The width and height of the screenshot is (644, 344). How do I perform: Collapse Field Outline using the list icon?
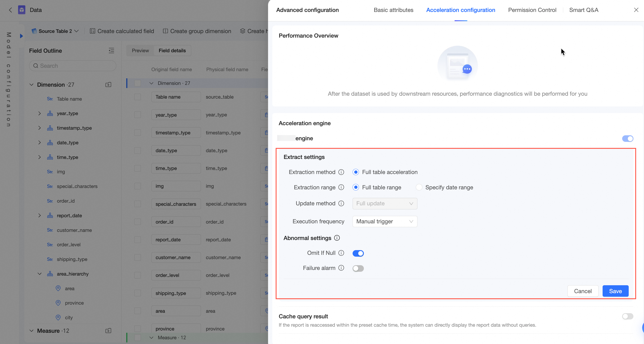pos(111,50)
